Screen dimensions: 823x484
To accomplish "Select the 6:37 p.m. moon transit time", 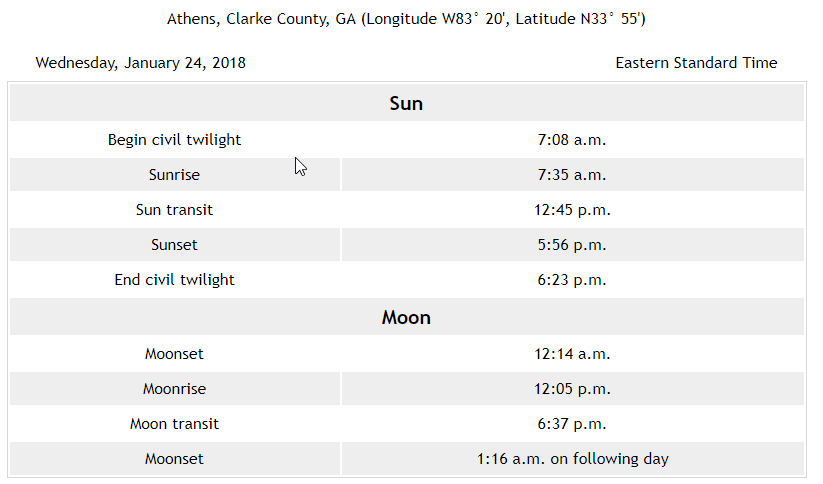I will [x=572, y=424].
